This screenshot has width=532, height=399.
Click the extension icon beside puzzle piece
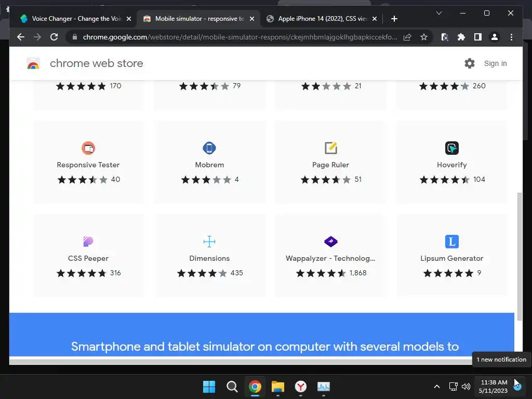(445, 37)
